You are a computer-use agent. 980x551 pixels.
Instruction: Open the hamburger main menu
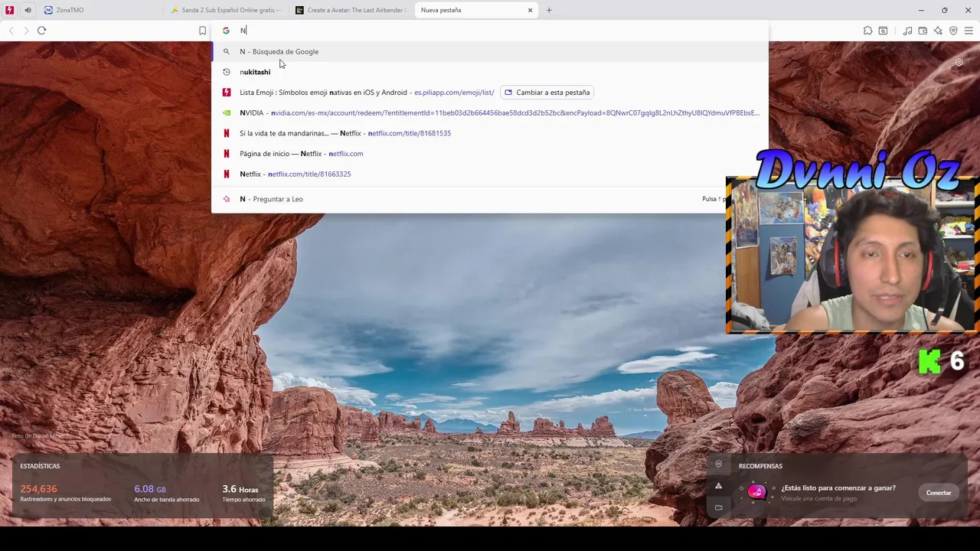[x=969, y=31]
